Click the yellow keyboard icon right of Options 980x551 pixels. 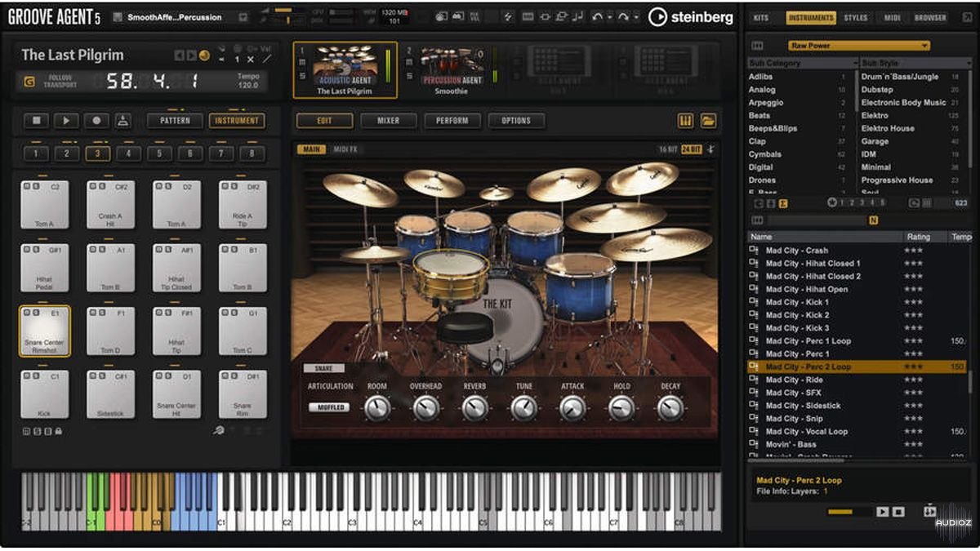[x=685, y=121]
